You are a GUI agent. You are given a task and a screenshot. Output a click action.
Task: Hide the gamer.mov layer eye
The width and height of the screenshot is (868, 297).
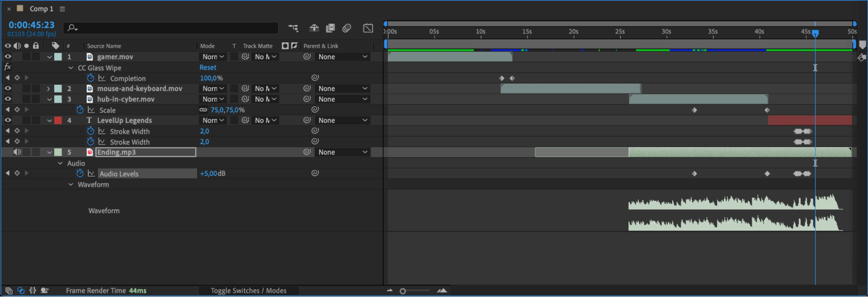pos(8,56)
